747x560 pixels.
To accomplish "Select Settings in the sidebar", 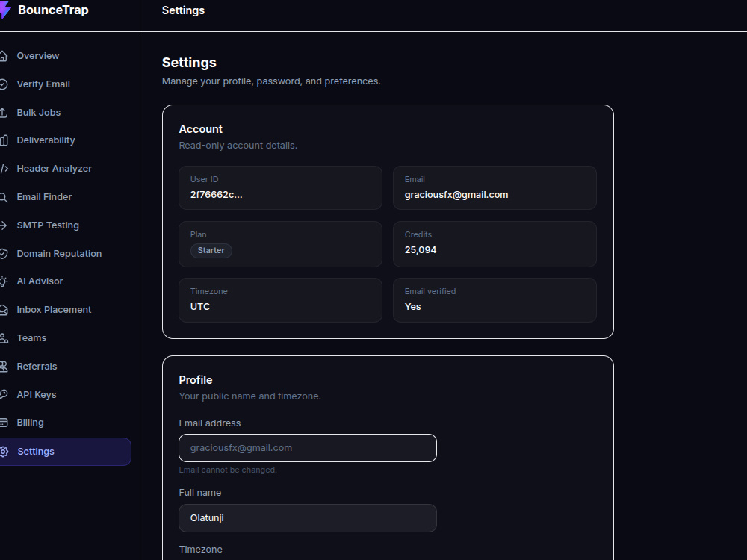I will pos(64,452).
